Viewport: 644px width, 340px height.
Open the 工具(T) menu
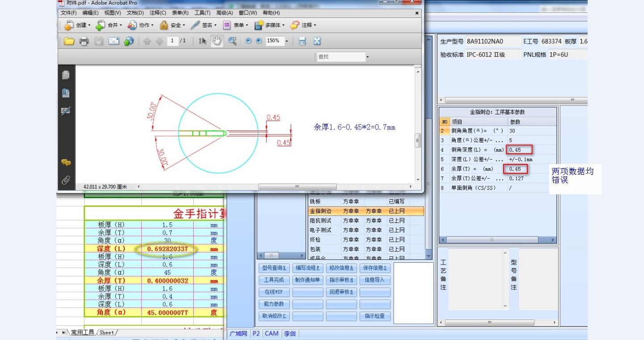coord(203,13)
